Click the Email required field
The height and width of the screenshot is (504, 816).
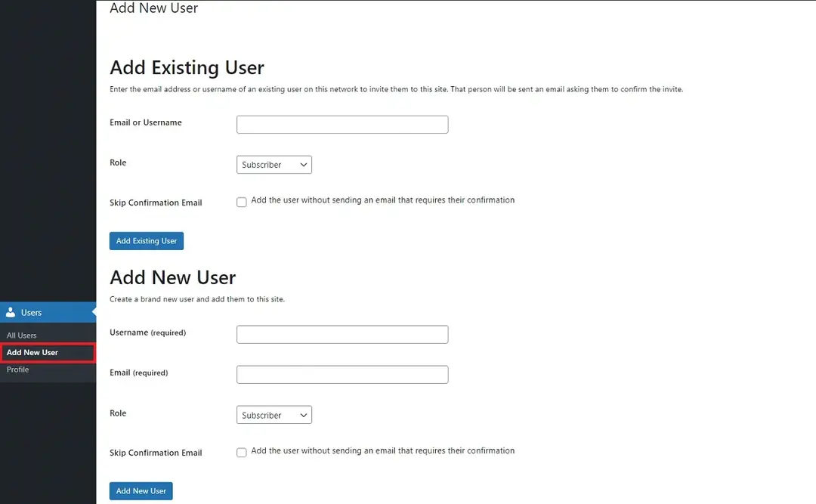point(342,374)
